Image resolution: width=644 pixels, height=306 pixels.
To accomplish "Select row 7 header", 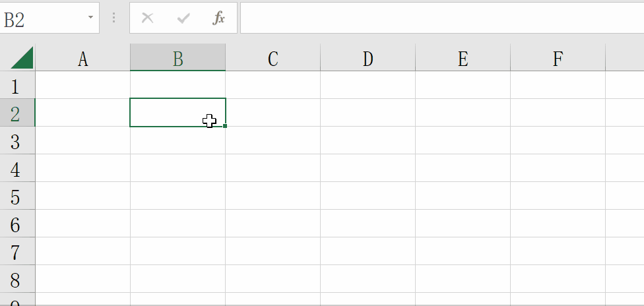I will [x=18, y=251].
